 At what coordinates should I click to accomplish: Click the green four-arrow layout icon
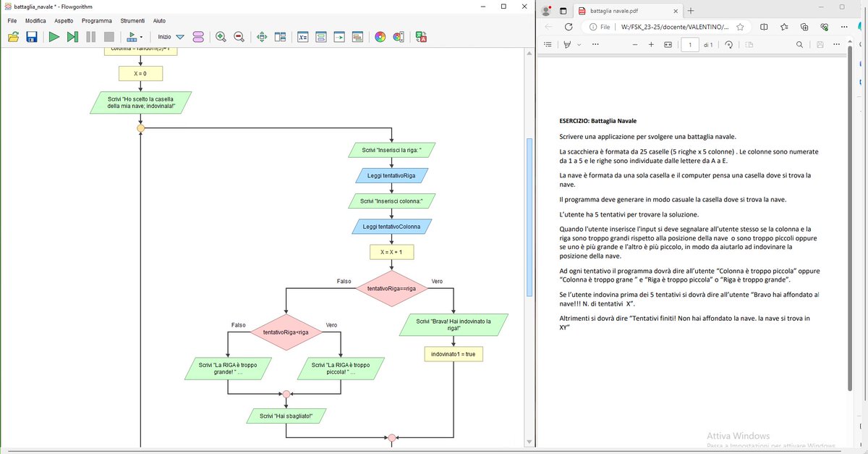tap(262, 37)
